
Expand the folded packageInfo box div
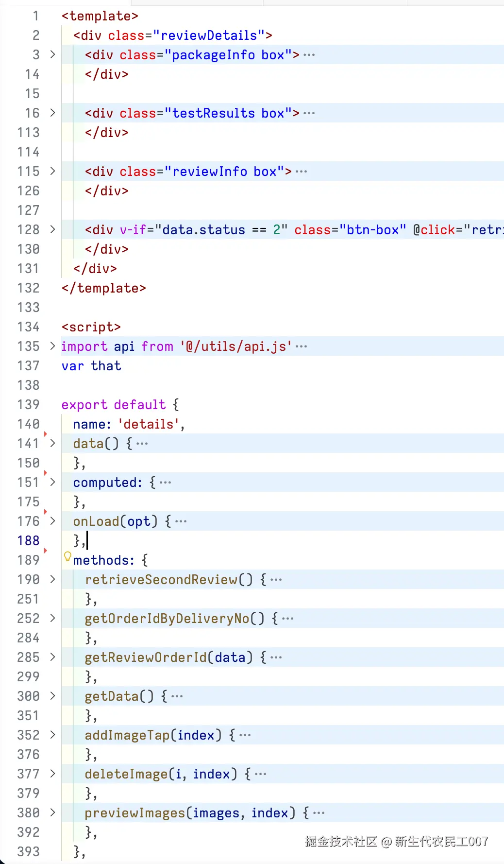[52, 54]
